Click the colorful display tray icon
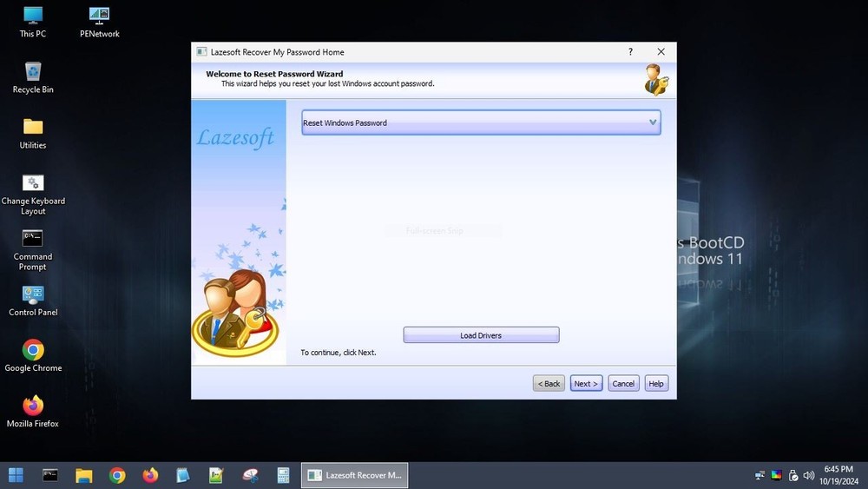The height and width of the screenshot is (489, 868). tap(776, 475)
